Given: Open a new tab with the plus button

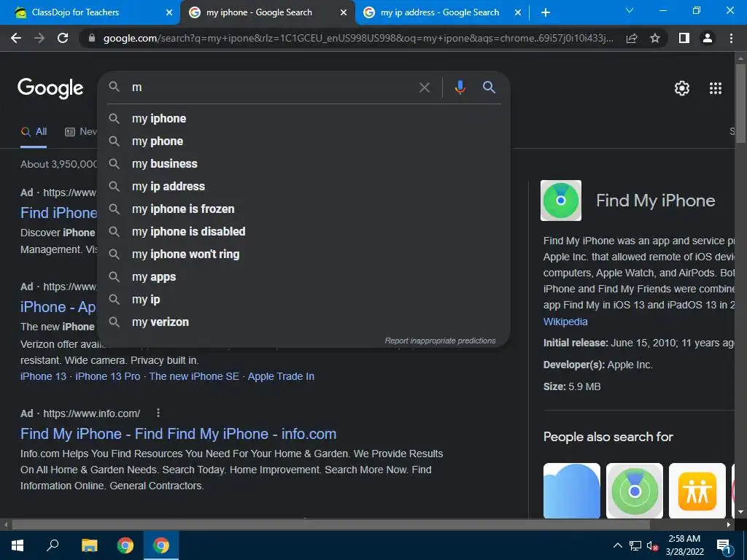Looking at the screenshot, I should click(x=546, y=12).
